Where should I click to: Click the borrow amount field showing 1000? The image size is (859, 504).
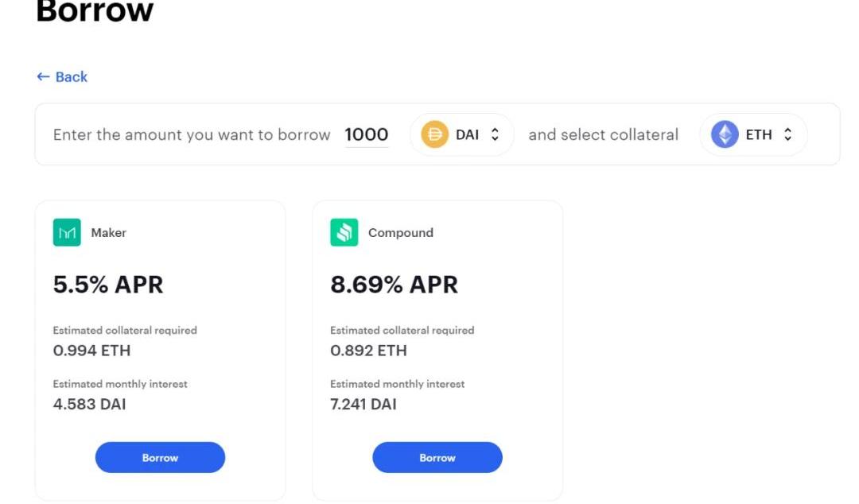pyautogui.click(x=366, y=135)
